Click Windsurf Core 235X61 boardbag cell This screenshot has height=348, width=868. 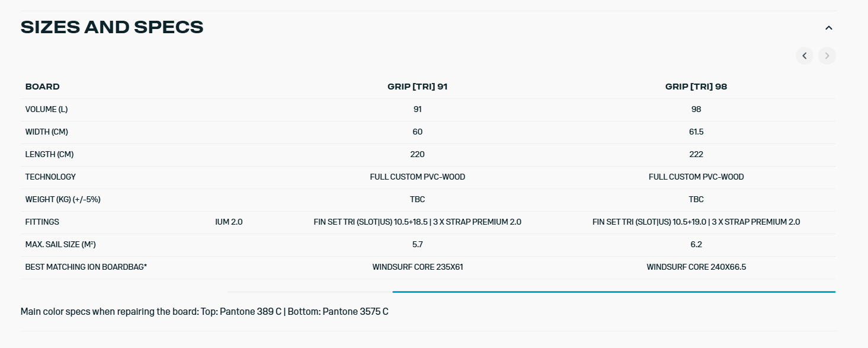417,267
